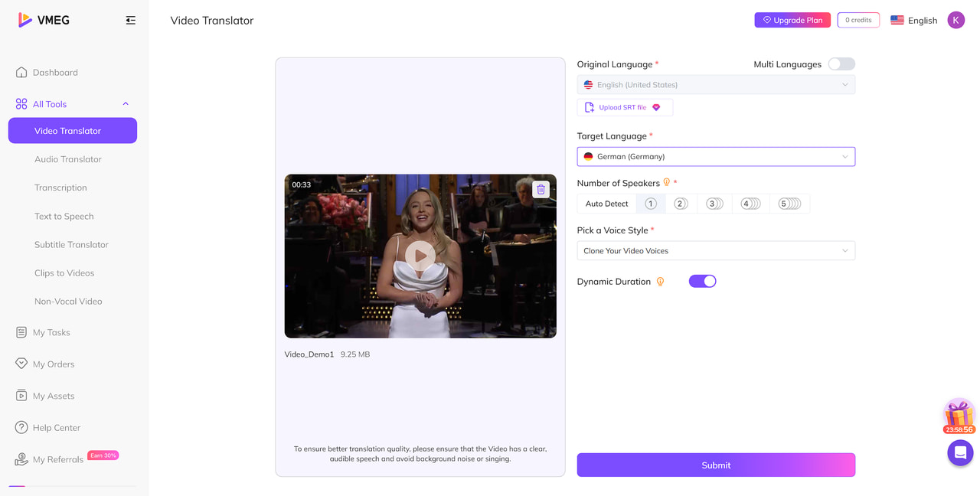The height and width of the screenshot is (496, 980).
Task: Collapse the sidebar with the menu-fold icon
Action: tap(131, 21)
